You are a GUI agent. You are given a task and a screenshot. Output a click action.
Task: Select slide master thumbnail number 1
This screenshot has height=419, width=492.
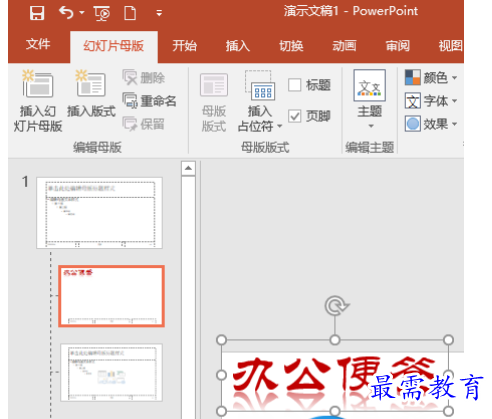[100, 213]
